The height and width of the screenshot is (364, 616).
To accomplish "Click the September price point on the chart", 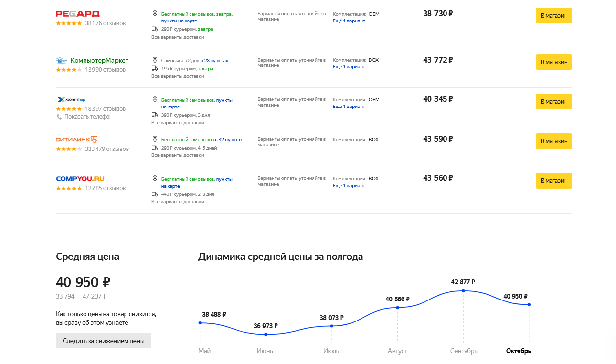I will pyautogui.click(x=463, y=291).
